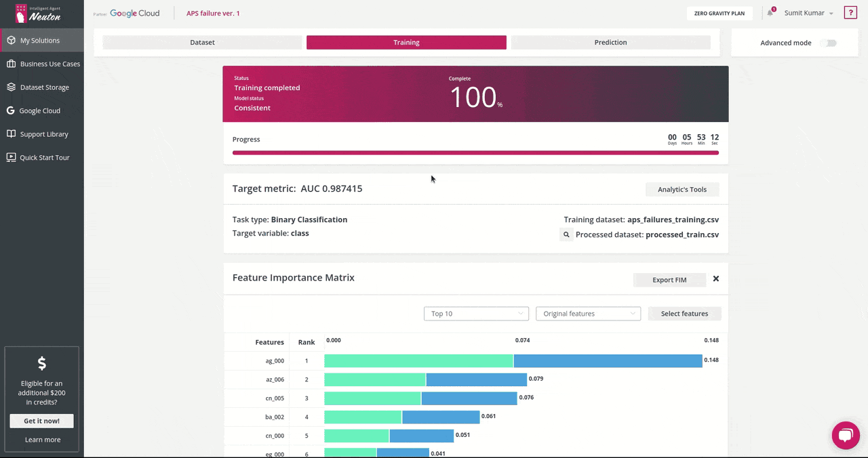Open Google Cloud in sidebar
The width and height of the screenshot is (868, 458).
tap(42, 110)
